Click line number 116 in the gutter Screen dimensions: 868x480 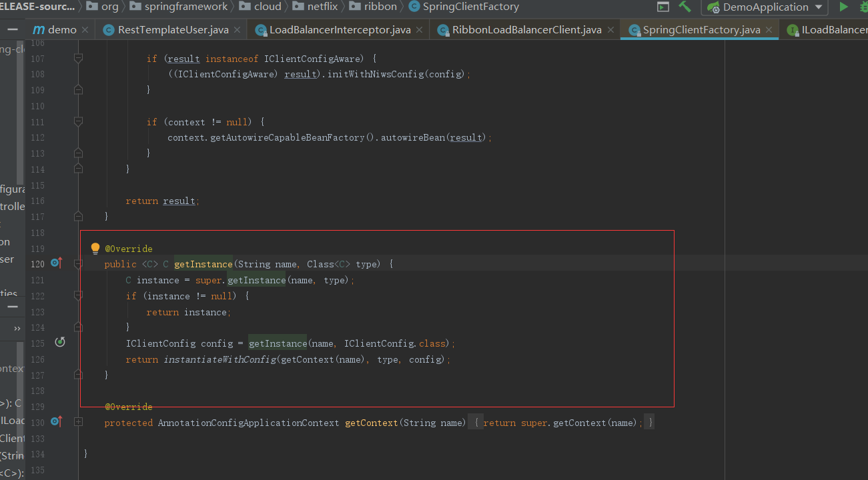click(x=37, y=201)
